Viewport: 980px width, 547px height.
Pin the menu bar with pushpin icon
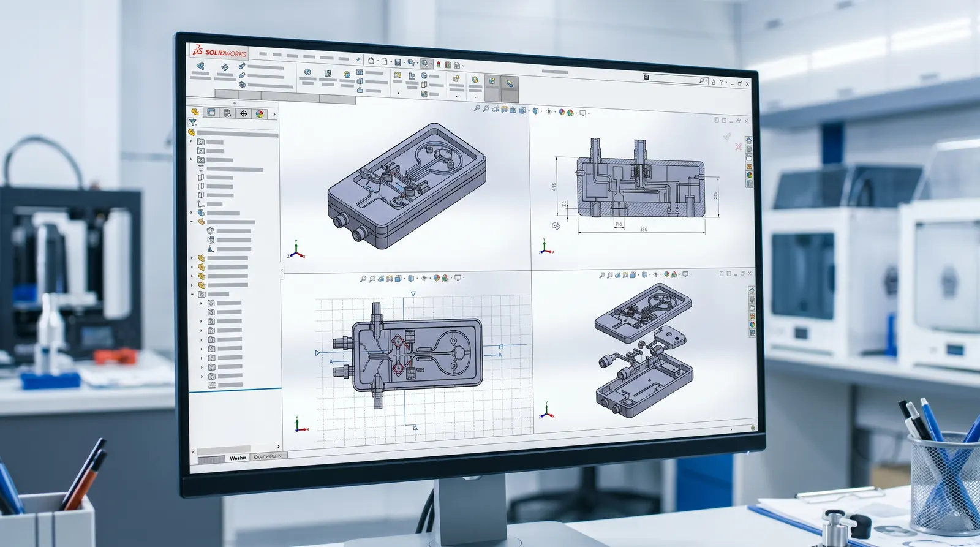pos(358,59)
